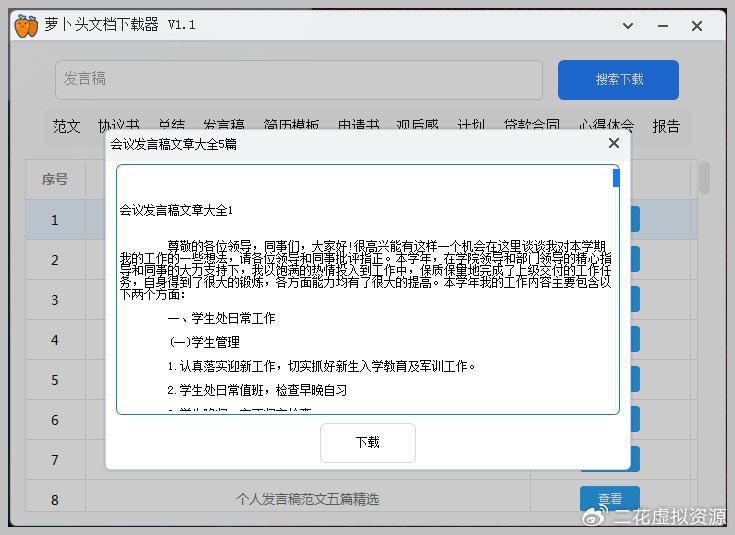
Task: Switch to the 协议书 category
Action: click(x=118, y=126)
